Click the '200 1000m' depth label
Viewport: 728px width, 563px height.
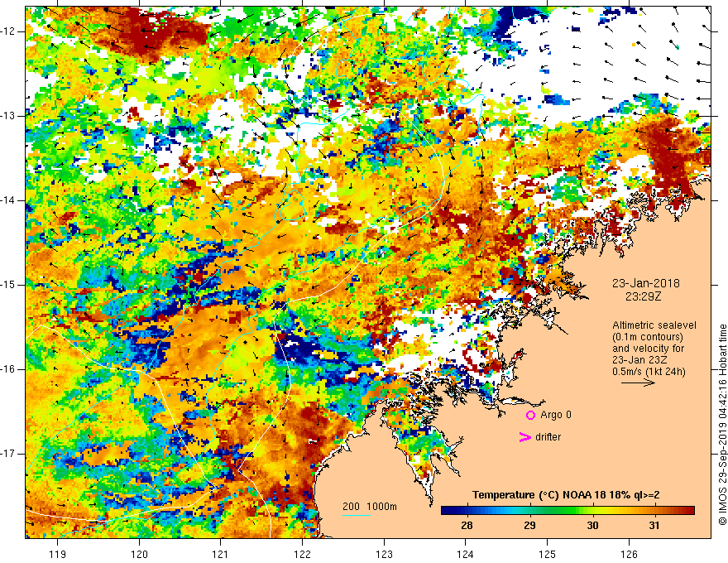click(x=370, y=507)
